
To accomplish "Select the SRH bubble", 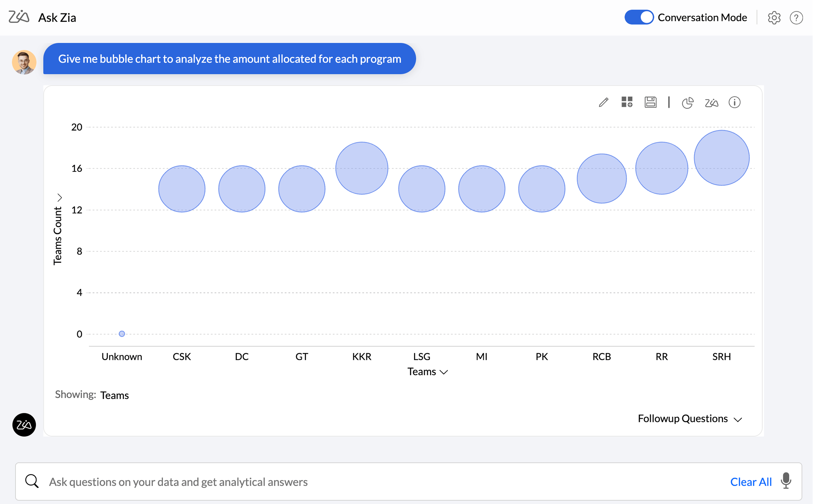I will 721,158.
